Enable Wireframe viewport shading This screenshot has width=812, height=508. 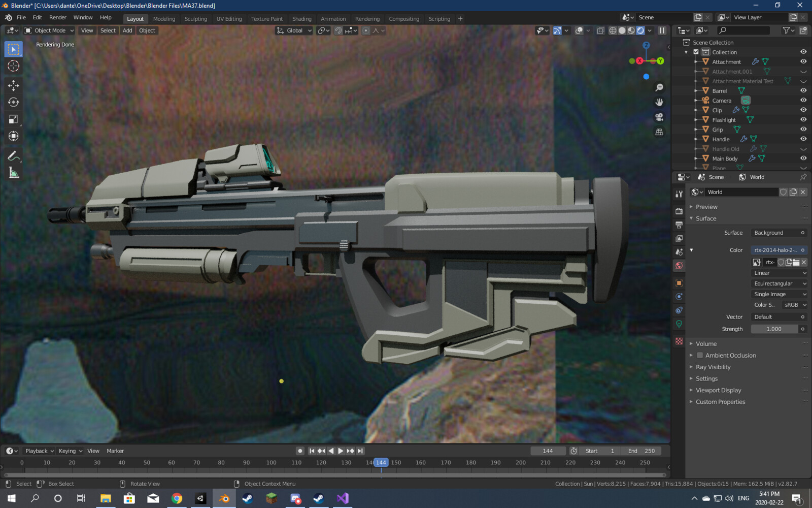coord(613,30)
